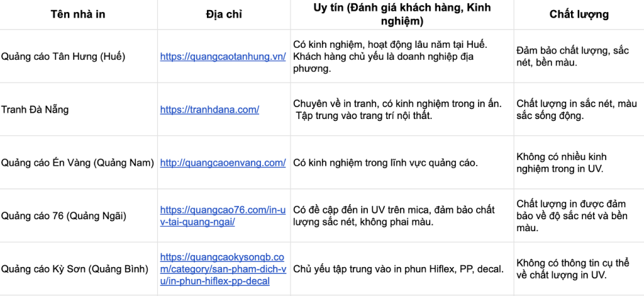Open the quangcaokysonqb.com category link
644x296 pixels.
[x=223, y=270]
